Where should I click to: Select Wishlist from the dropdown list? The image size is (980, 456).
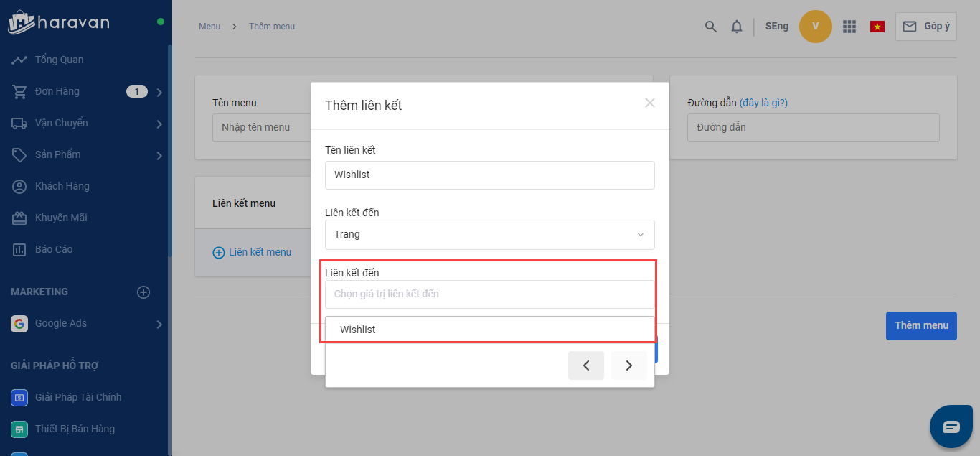358,330
